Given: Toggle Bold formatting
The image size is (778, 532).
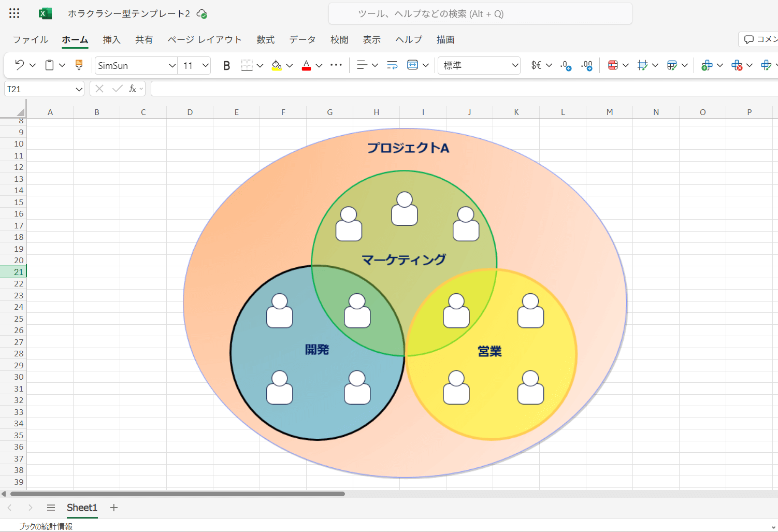Looking at the screenshot, I should click(226, 65).
